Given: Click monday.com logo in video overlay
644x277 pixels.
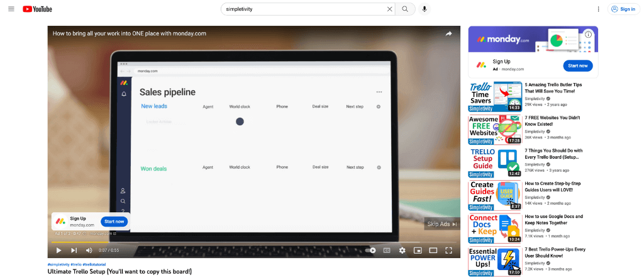Looking at the screenshot, I should click(61, 221).
